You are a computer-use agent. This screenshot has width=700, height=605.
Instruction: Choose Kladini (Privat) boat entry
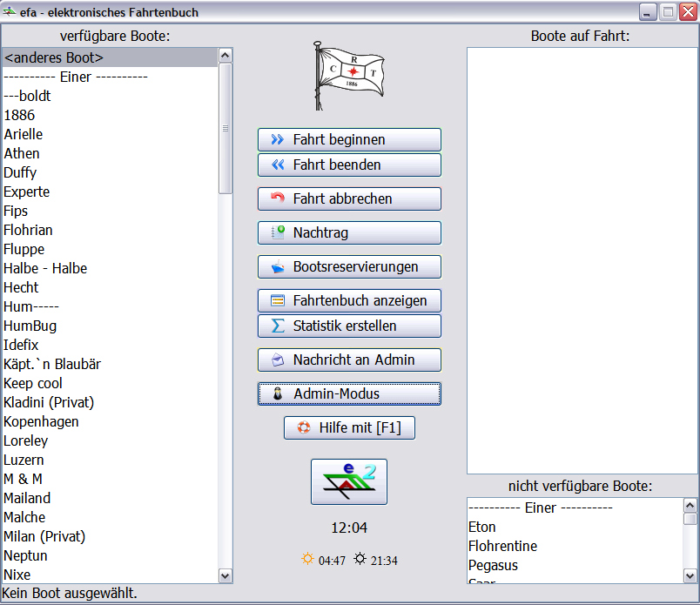click(49, 402)
